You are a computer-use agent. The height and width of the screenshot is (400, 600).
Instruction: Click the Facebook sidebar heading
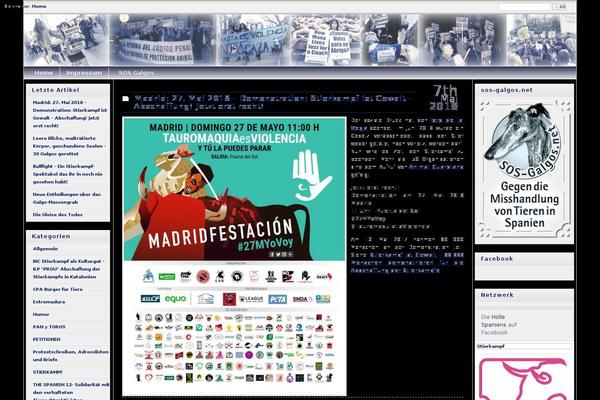click(497, 259)
